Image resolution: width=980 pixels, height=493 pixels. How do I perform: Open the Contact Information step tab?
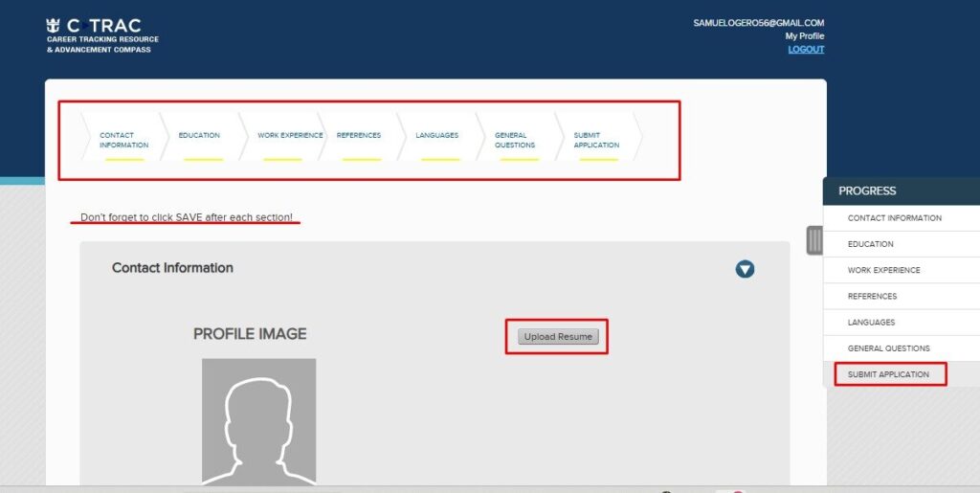(x=123, y=140)
